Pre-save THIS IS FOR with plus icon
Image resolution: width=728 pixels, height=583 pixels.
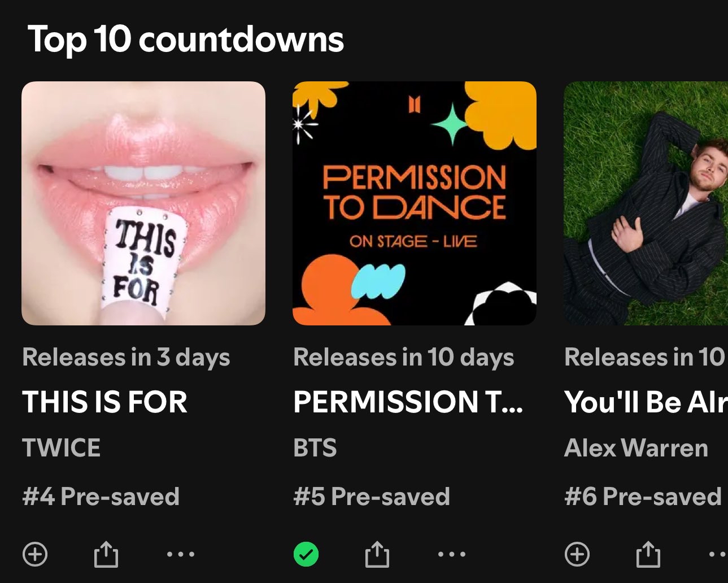click(x=35, y=554)
